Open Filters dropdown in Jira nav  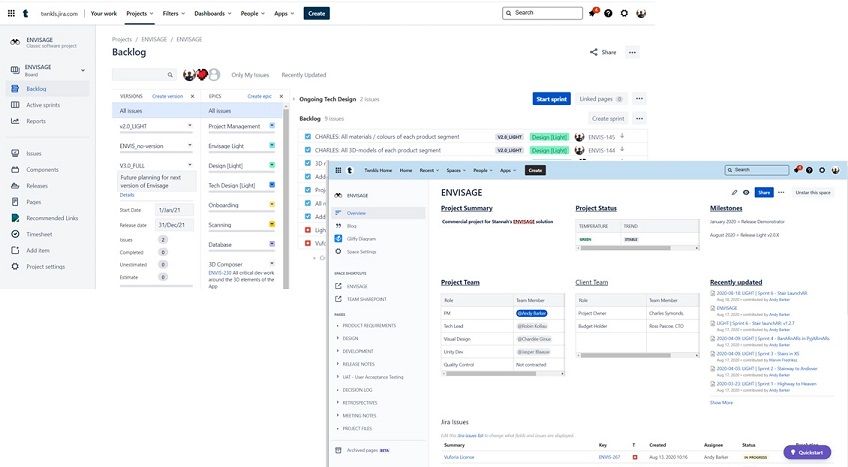(174, 14)
